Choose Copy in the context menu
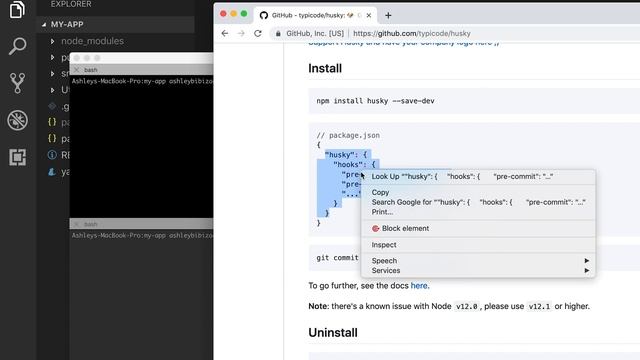This screenshot has height=360, width=640. [x=478, y=192]
